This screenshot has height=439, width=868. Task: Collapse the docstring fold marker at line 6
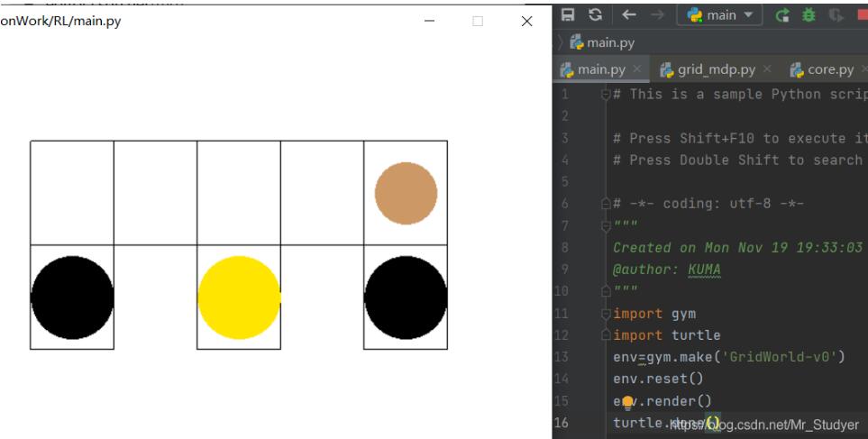point(604,204)
